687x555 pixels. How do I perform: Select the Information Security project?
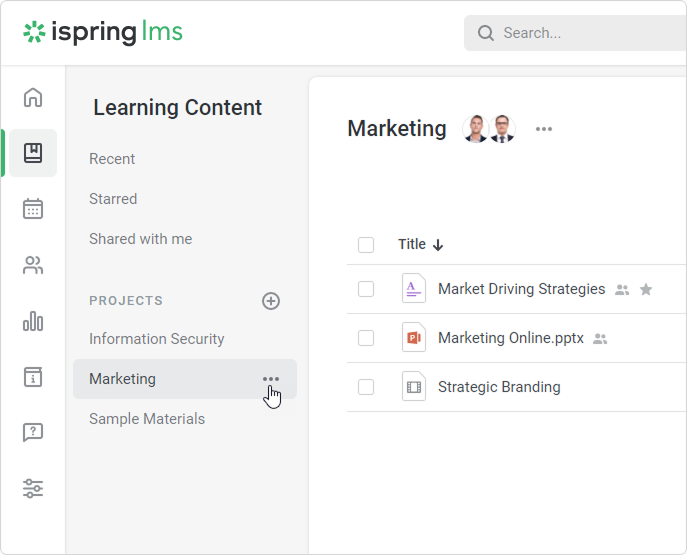point(156,339)
